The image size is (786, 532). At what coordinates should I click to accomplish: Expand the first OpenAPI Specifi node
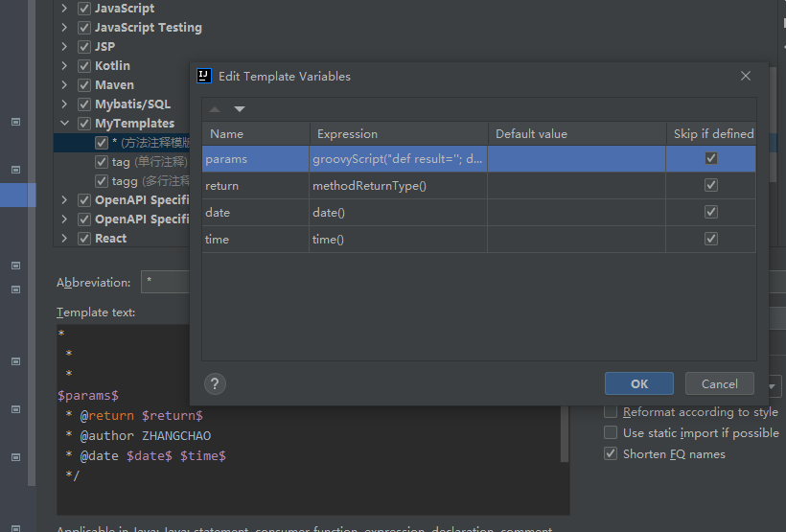click(x=64, y=200)
